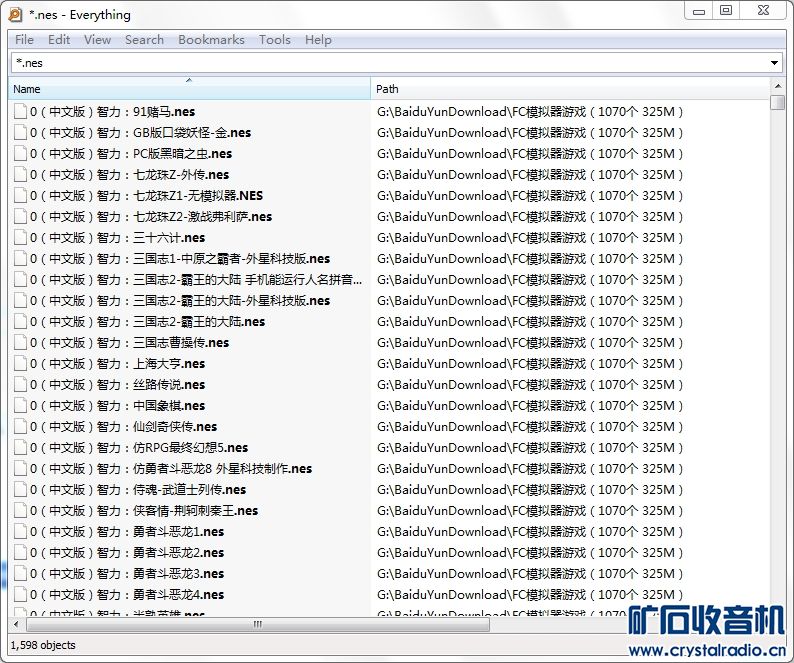Click file icon for 三国志2-霸王的大陆.nes

pyautogui.click(x=20, y=322)
